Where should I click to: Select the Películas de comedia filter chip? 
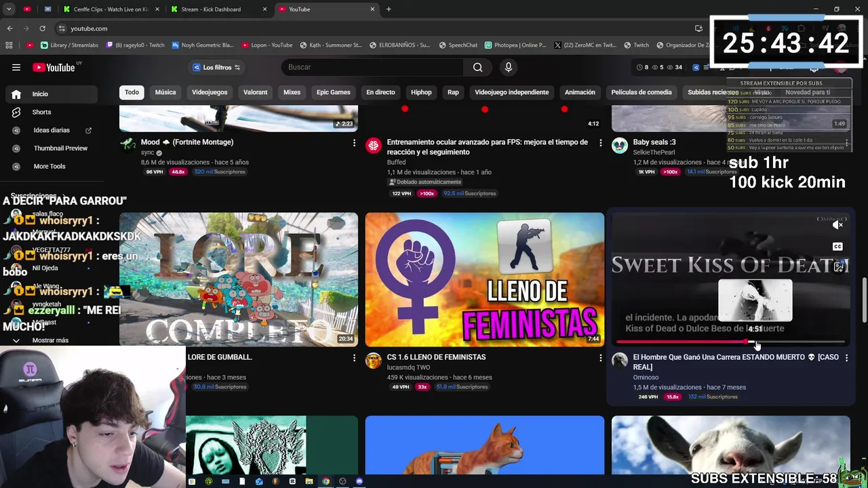point(642,92)
